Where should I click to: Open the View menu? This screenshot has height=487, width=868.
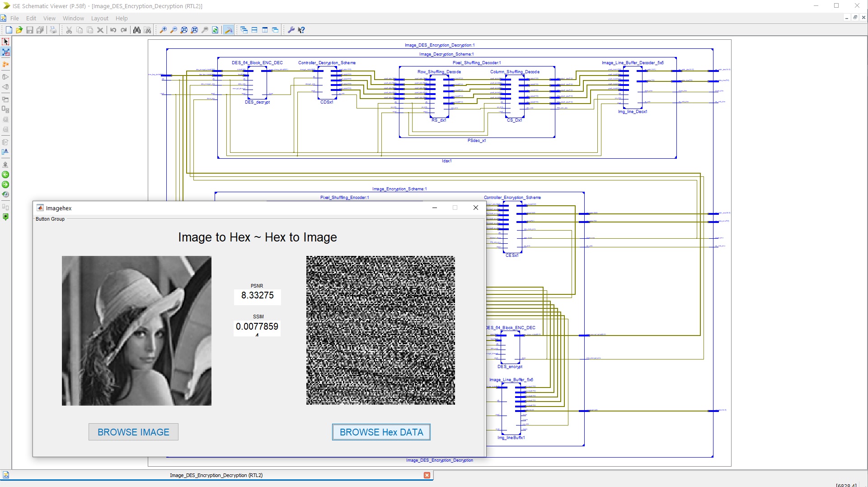click(49, 18)
